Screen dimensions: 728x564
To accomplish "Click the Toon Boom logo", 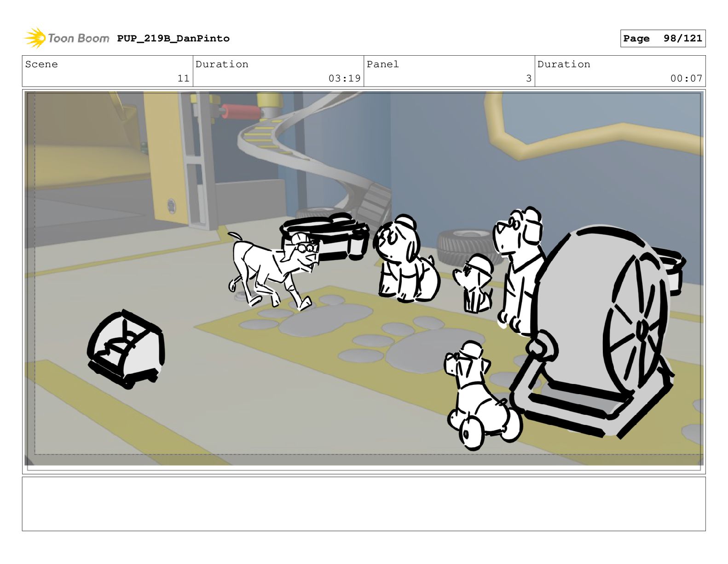I will click(x=67, y=38).
